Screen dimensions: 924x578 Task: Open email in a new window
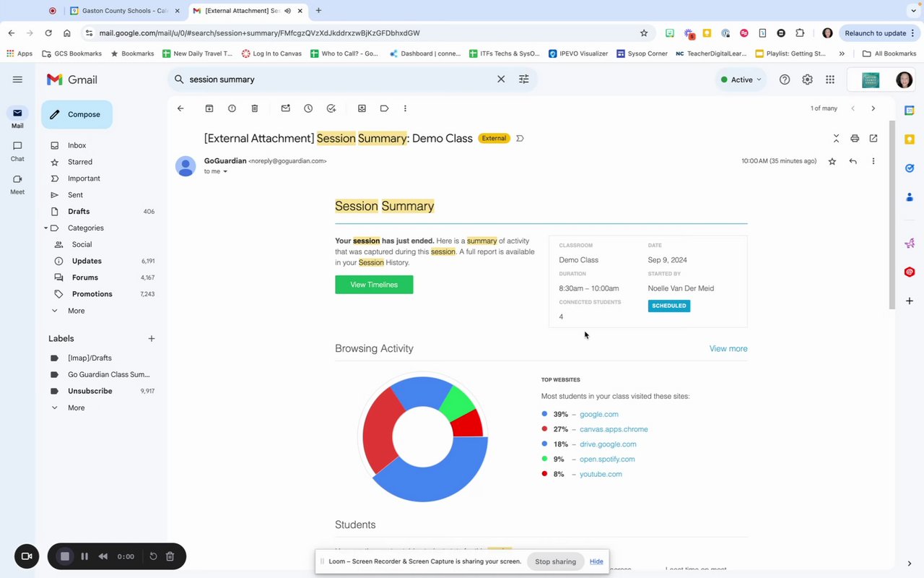873,138
